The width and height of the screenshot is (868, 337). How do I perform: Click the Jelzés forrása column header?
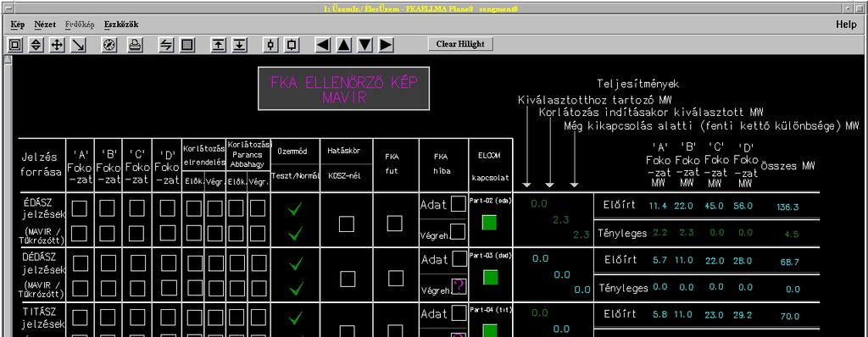42,164
